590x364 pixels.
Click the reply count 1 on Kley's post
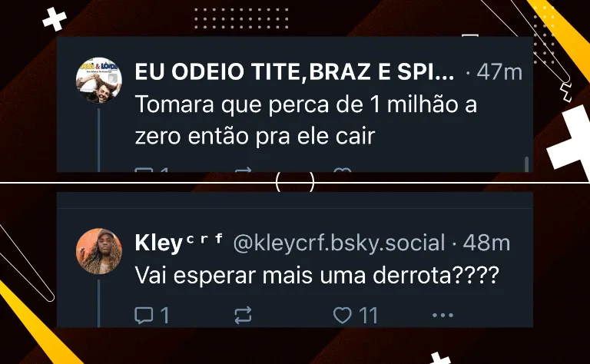pos(165,315)
